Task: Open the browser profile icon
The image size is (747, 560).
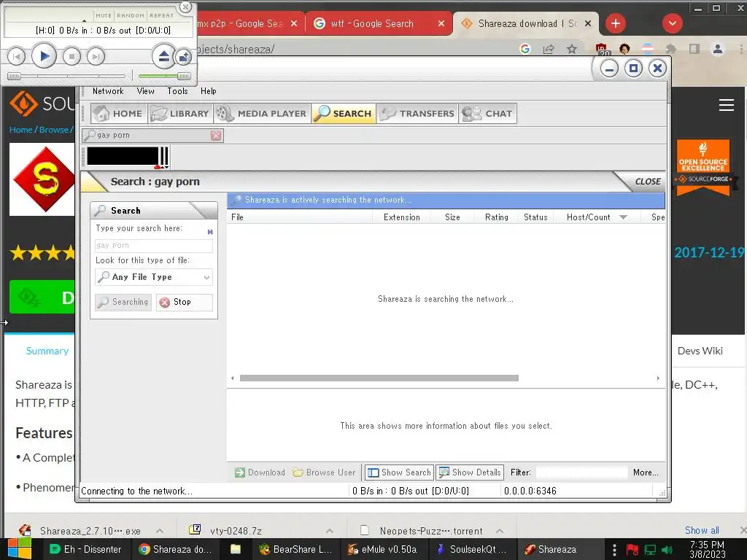Action: pos(718,49)
